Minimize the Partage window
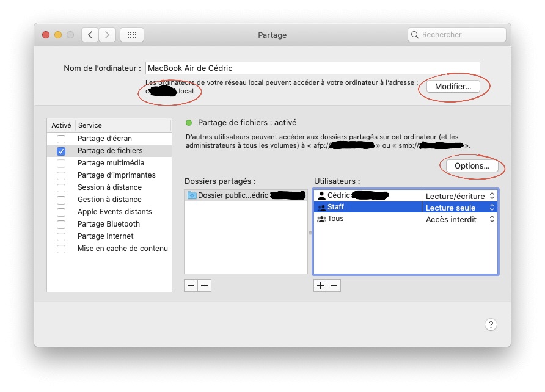This screenshot has width=545, height=392. (x=58, y=35)
